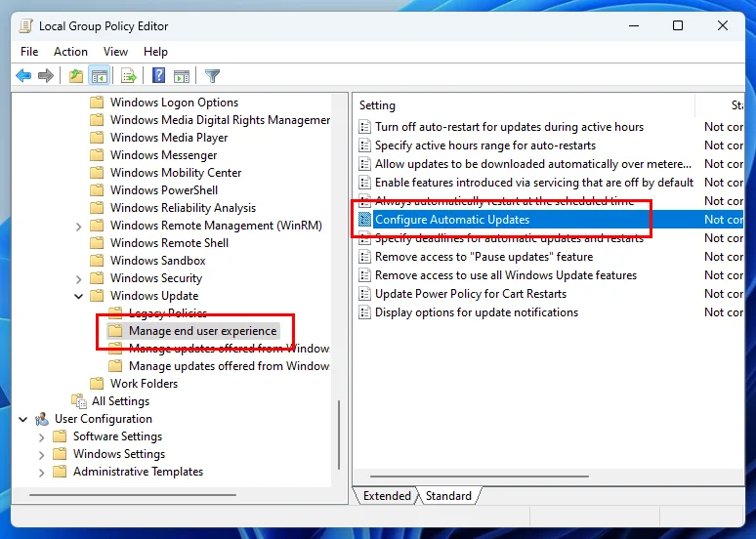
Task: Select Manage end user experience folder
Action: pyautogui.click(x=202, y=331)
